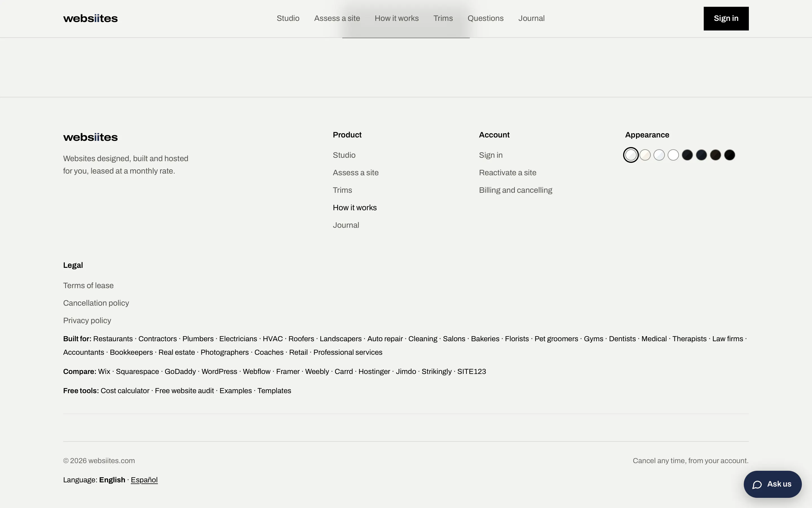Open How it works in top navigation
Screen dimensions: 812x508
(x=397, y=18)
